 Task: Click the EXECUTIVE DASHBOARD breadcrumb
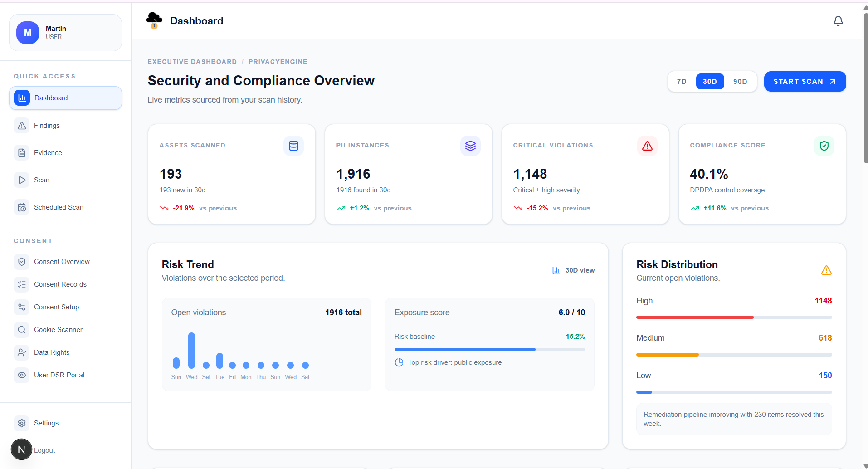(x=192, y=62)
